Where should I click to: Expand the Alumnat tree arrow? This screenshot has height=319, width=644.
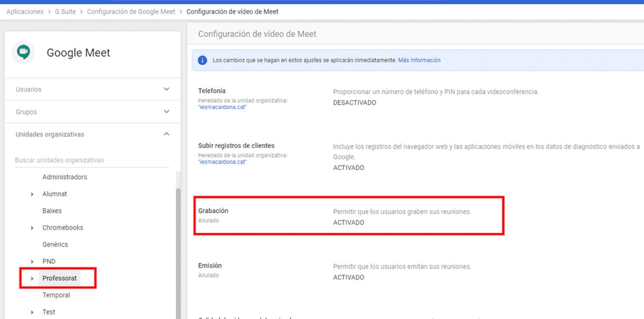(32, 194)
